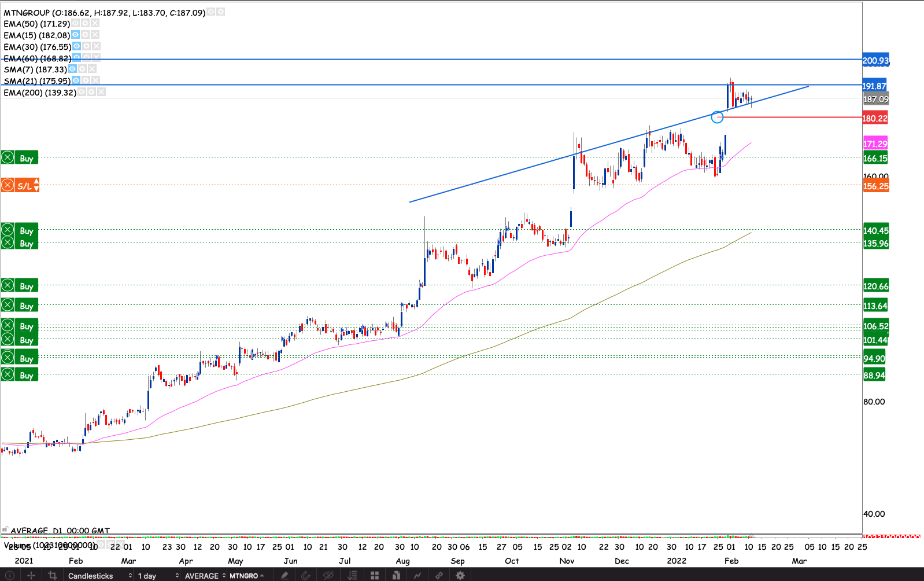924x581 pixels.
Task: Toggle visibility eye for SMA(7)
Action: pos(72,69)
